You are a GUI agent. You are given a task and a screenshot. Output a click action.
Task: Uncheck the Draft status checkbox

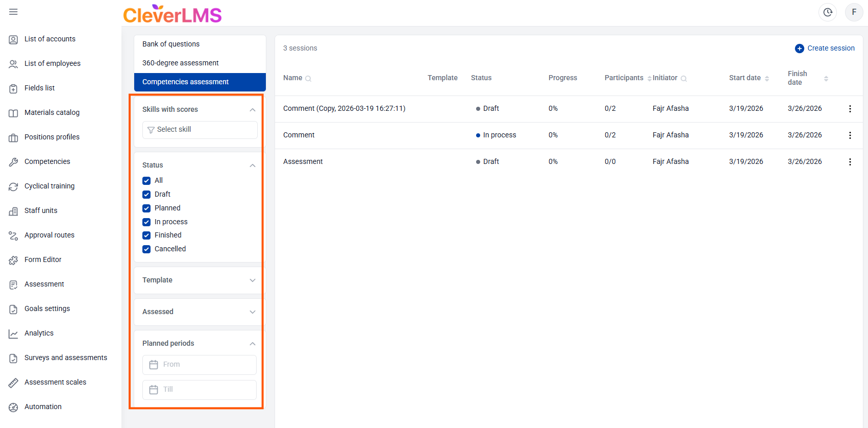tap(146, 195)
